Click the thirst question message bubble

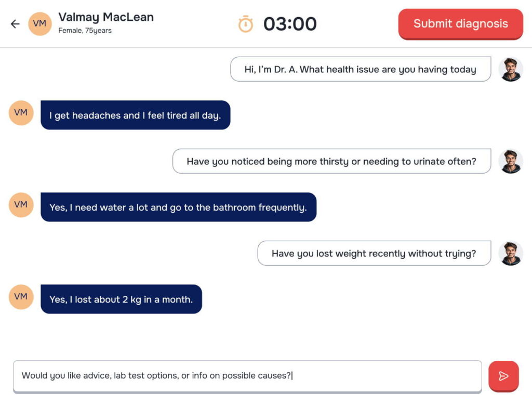331,161
